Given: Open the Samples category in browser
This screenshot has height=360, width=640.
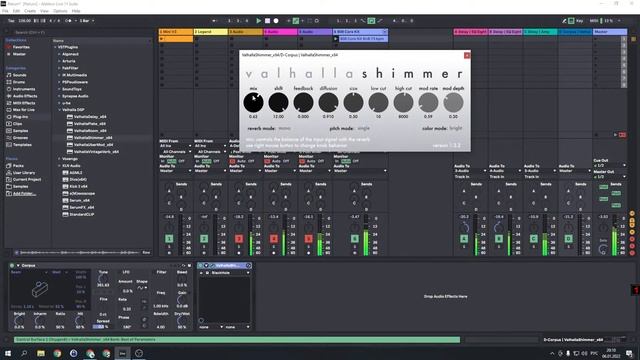Looking at the screenshot, I should (x=20, y=131).
